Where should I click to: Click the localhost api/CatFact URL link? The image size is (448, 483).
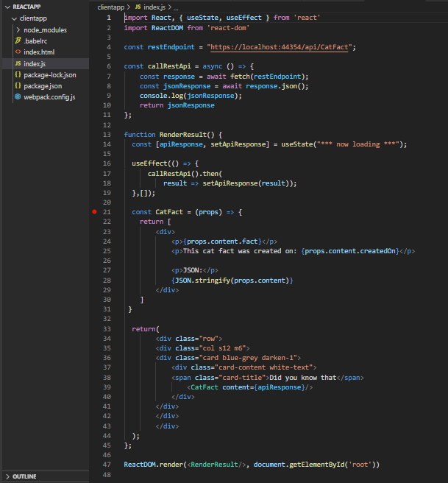pyautogui.click(x=280, y=47)
